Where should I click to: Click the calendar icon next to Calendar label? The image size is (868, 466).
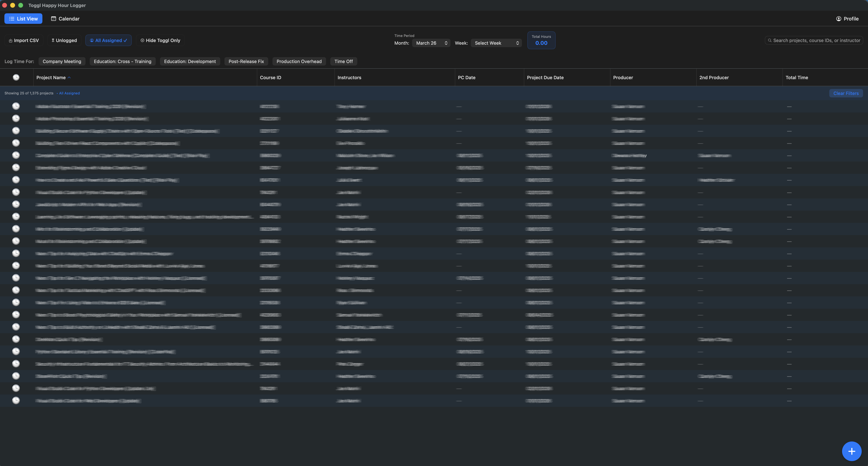[x=53, y=19]
